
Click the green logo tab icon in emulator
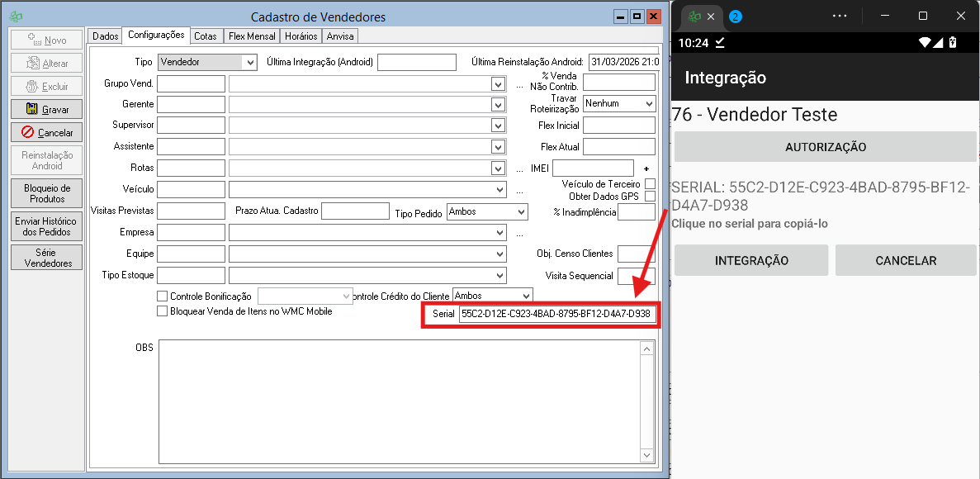(695, 17)
